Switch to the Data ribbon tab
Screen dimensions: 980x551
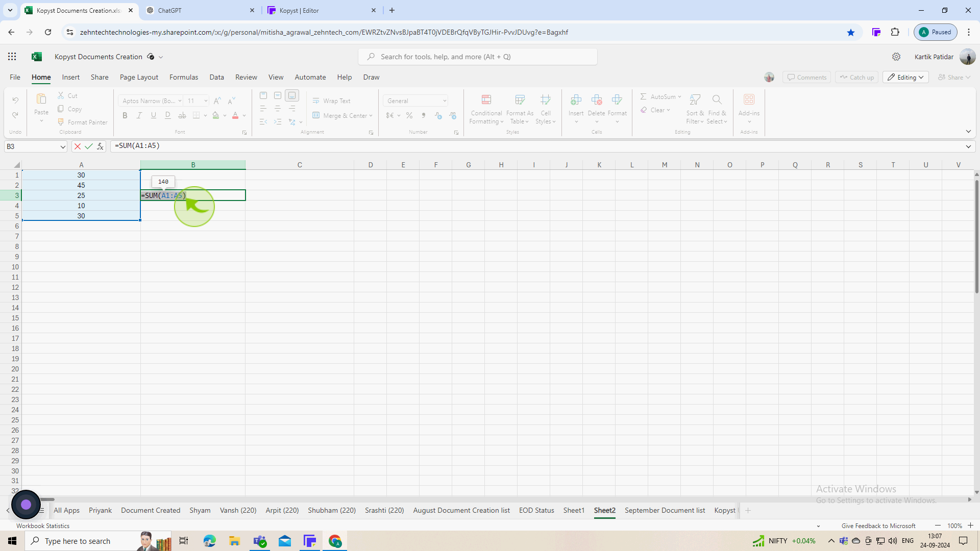coord(217,77)
